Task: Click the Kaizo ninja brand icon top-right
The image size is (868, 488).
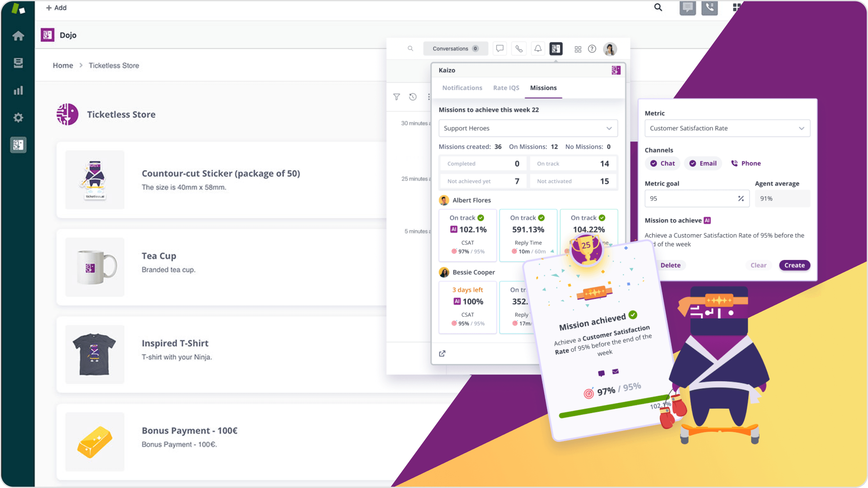Action: point(616,70)
